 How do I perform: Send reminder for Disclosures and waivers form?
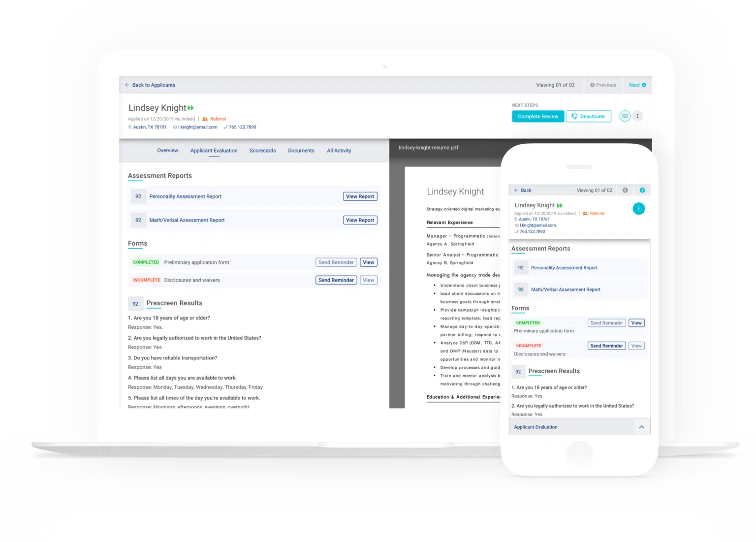point(336,280)
